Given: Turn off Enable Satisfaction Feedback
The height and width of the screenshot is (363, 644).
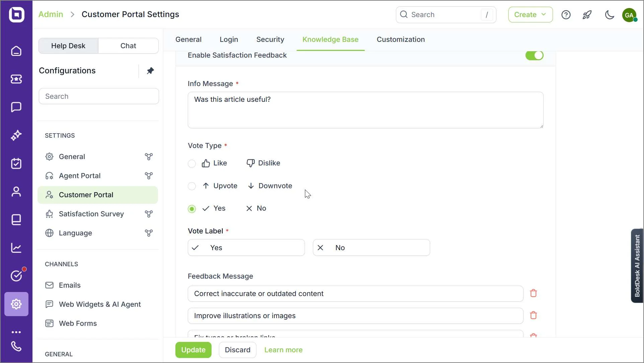Looking at the screenshot, I should point(534,55).
